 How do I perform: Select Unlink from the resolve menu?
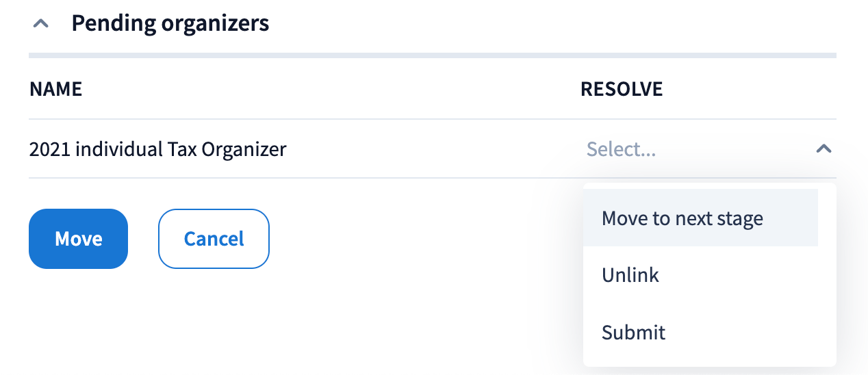pyautogui.click(x=630, y=275)
